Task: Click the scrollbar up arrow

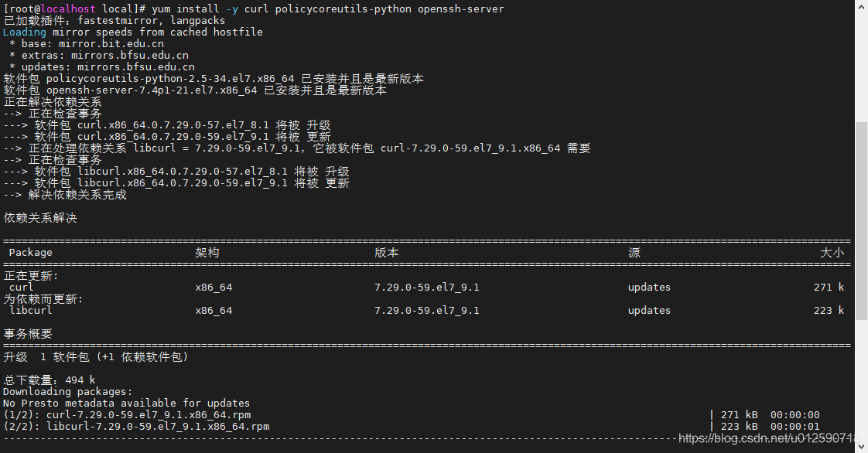Action: pyautogui.click(x=861, y=6)
